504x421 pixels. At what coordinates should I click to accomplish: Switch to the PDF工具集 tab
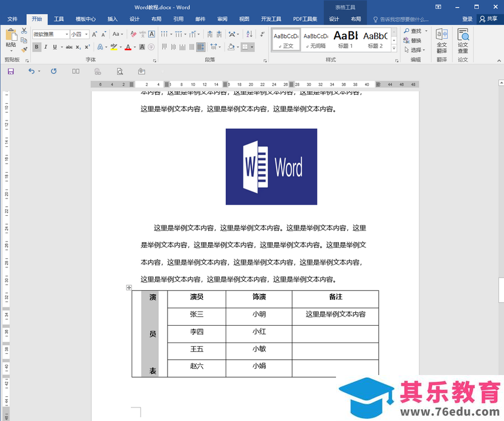click(x=305, y=19)
